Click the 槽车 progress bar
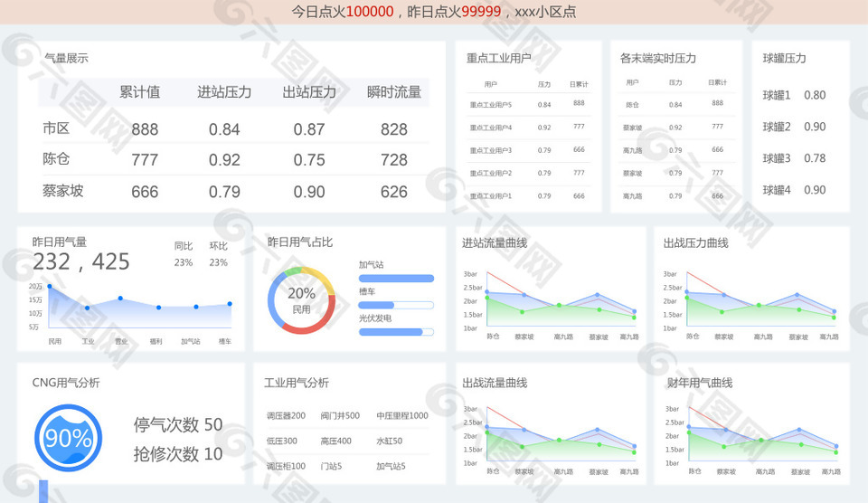 coord(396,305)
